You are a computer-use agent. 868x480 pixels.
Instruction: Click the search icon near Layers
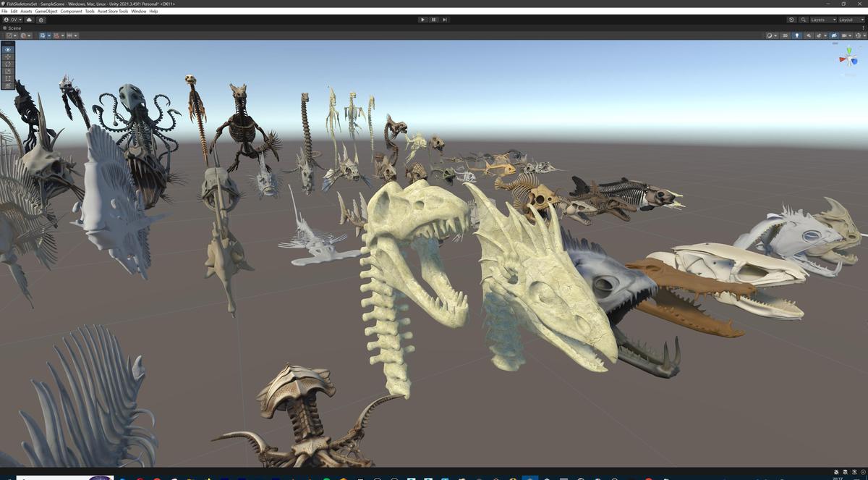[804, 20]
